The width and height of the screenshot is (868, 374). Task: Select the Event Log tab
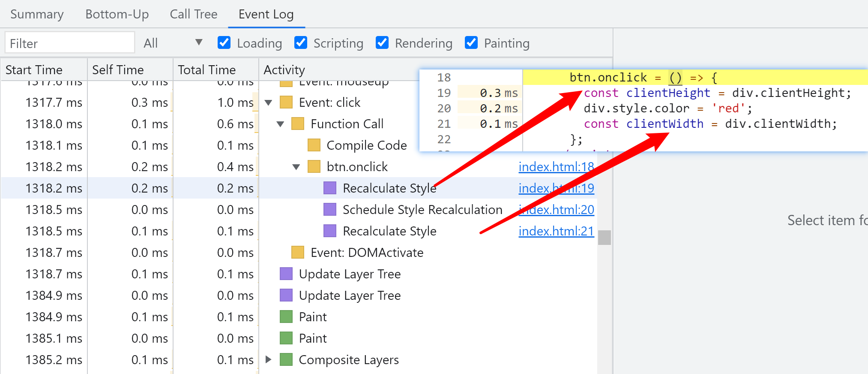click(x=266, y=14)
